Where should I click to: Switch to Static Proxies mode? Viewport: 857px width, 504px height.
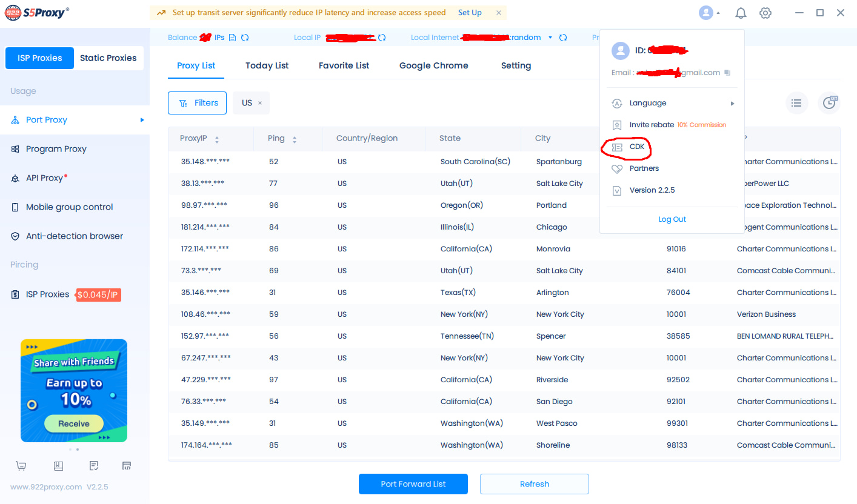108,58
